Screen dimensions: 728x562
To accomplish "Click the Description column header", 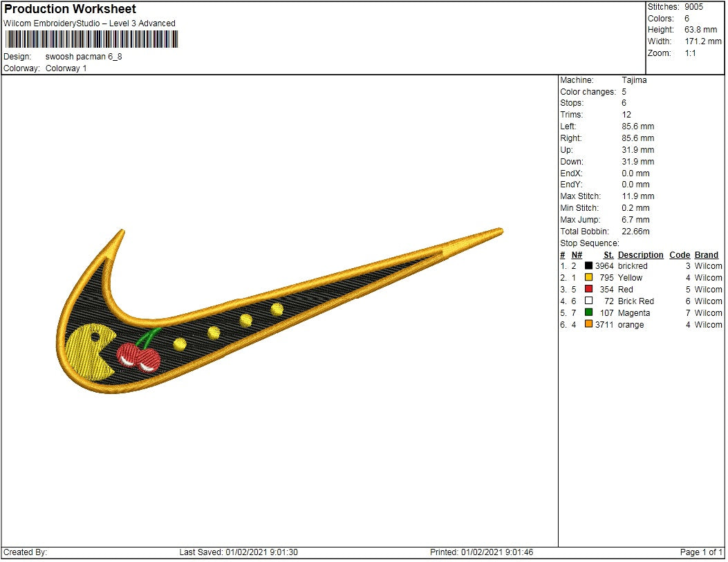I will coord(642,256).
